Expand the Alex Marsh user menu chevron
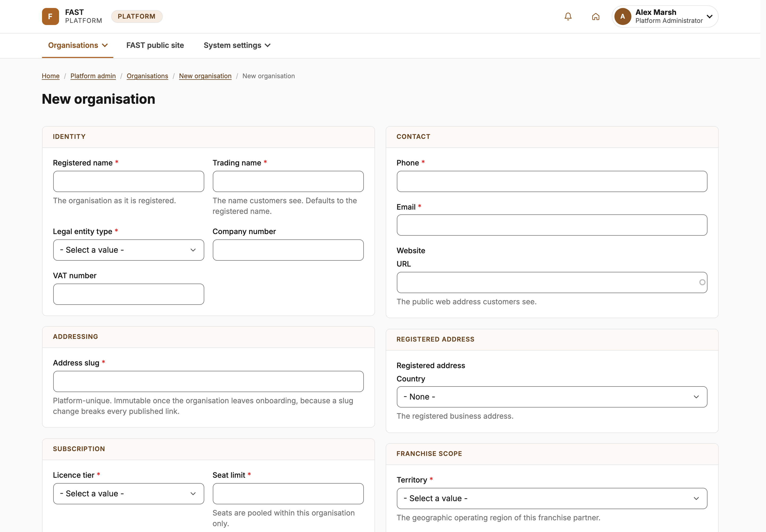Image resolution: width=766 pixels, height=532 pixels. [x=710, y=16]
